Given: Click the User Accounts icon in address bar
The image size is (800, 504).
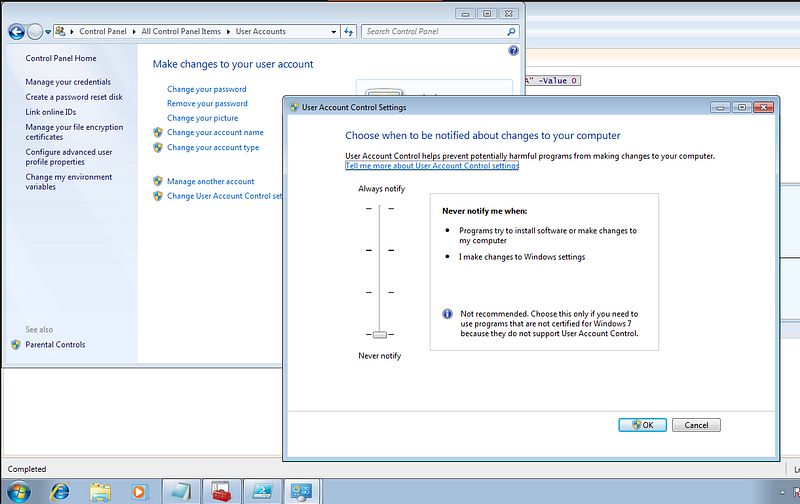Looking at the screenshot, I should [60, 31].
